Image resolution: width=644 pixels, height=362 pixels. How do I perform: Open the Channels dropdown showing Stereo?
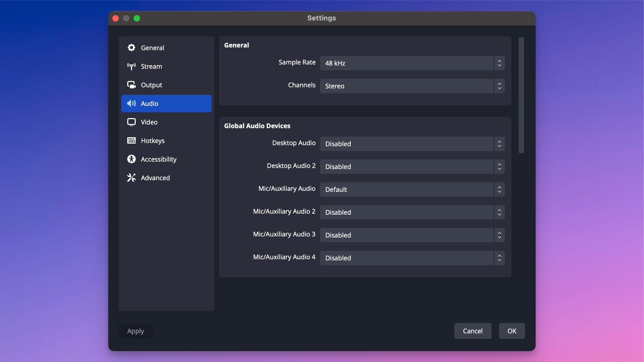(x=412, y=86)
